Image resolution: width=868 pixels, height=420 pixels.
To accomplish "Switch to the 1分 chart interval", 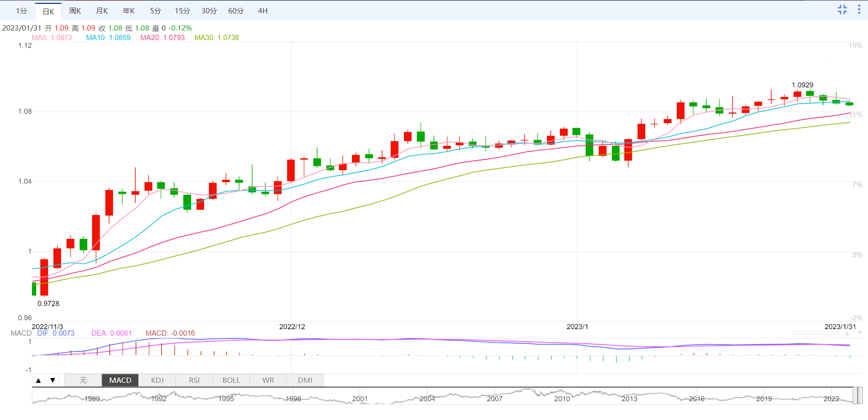I will point(21,10).
